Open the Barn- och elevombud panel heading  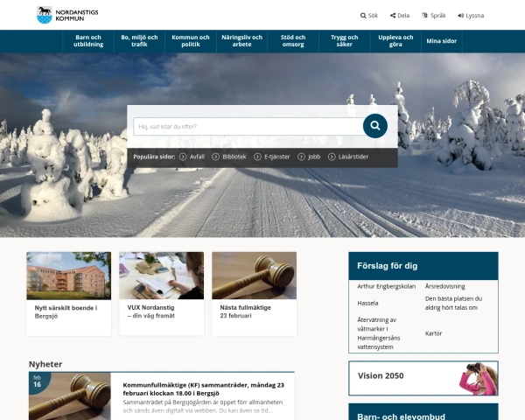pyautogui.click(x=401, y=416)
